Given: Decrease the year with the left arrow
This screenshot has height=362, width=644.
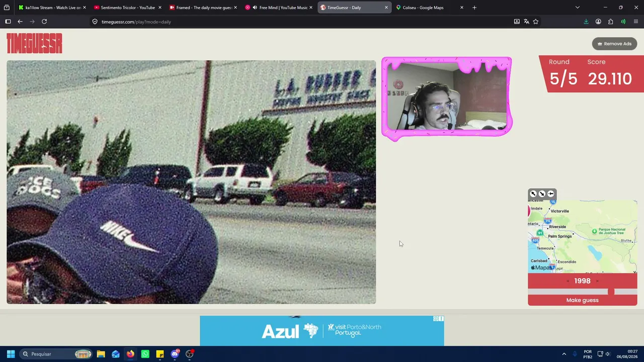Looking at the screenshot, I should [x=568, y=281].
